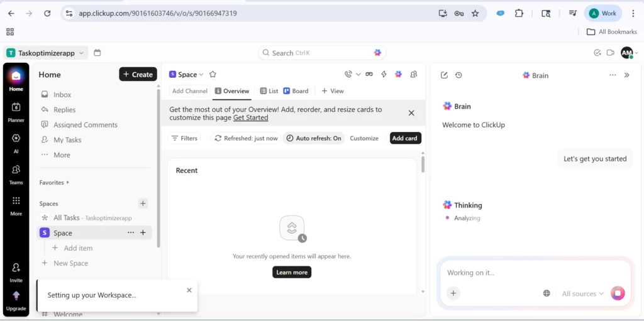The width and height of the screenshot is (644, 321).
Task: Click the checkmark-plus quick action icon at top right
Action: pos(597,53)
